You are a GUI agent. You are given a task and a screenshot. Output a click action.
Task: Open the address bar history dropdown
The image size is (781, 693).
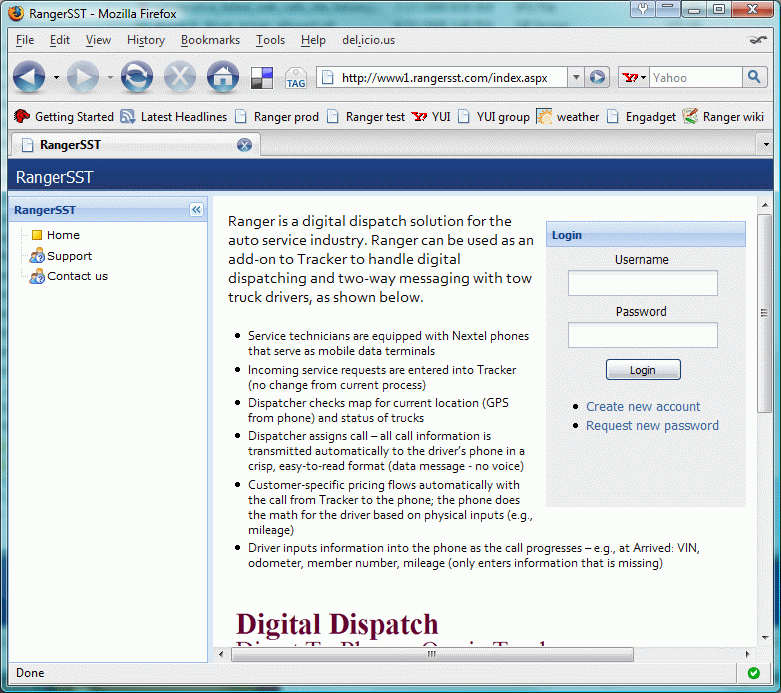(x=575, y=77)
